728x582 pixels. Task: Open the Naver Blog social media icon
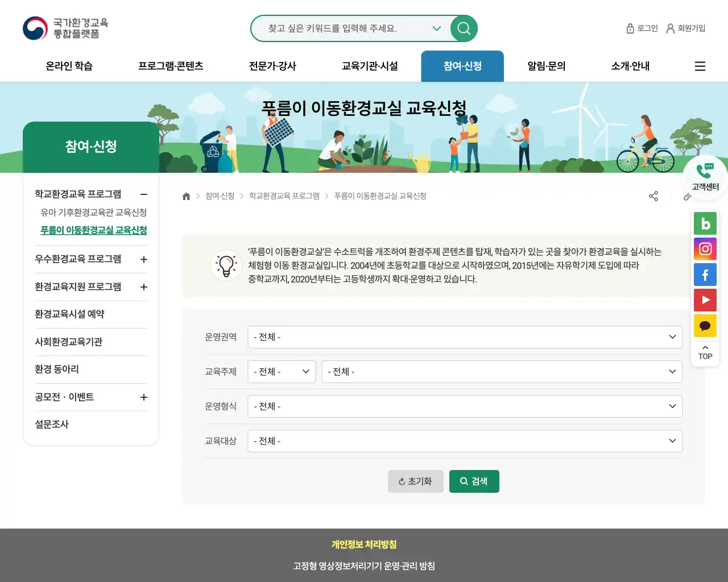(705, 223)
